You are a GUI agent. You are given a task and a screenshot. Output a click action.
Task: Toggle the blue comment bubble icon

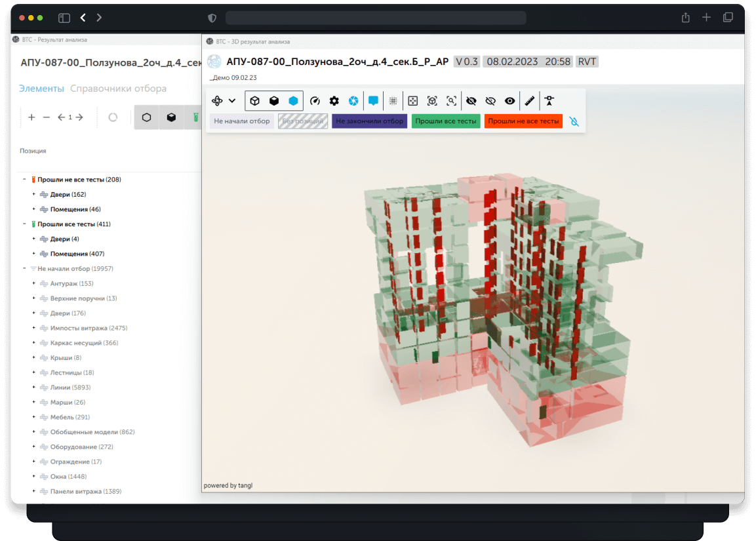coord(373,101)
